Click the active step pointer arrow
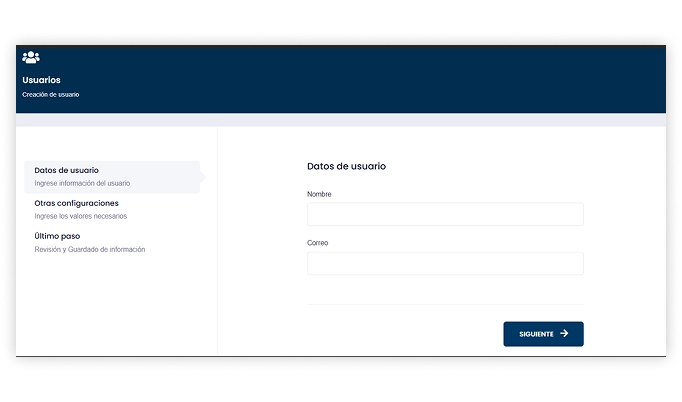682x402 pixels. pyautogui.click(x=203, y=177)
